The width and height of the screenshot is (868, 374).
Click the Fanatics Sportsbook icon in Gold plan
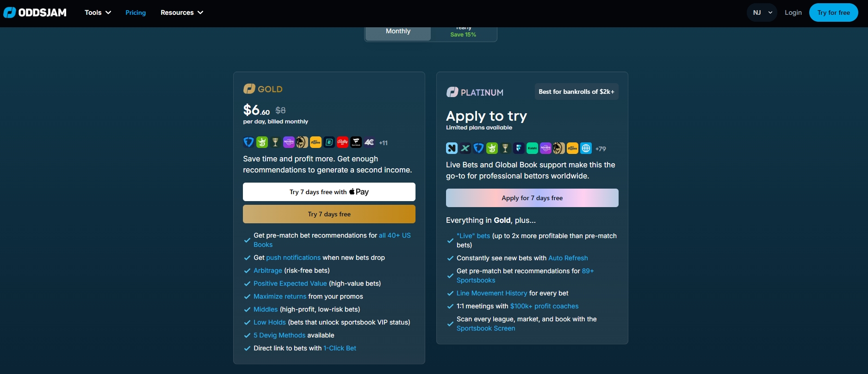(356, 142)
